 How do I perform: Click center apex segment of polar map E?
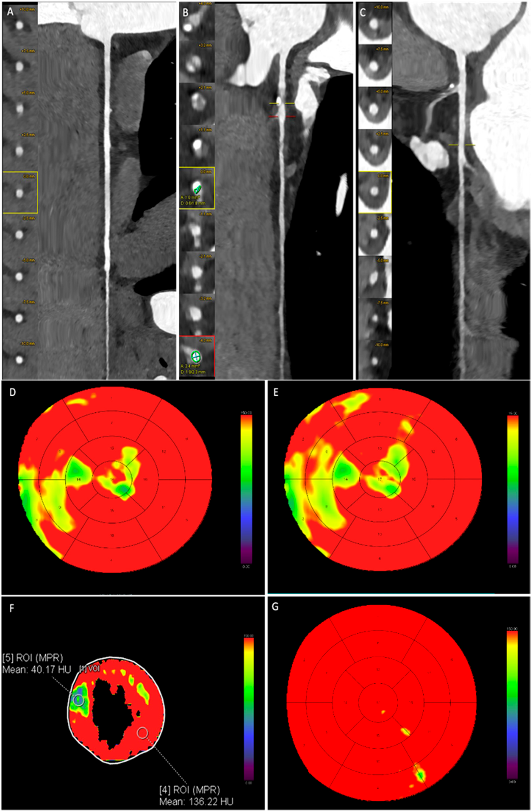tap(380, 480)
